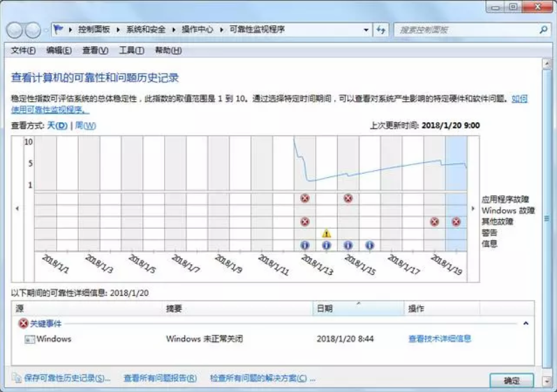This screenshot has height=392, width=557.
Task: Click the leftmost blue information icon in the chart
Action: (x=304, y=245)
